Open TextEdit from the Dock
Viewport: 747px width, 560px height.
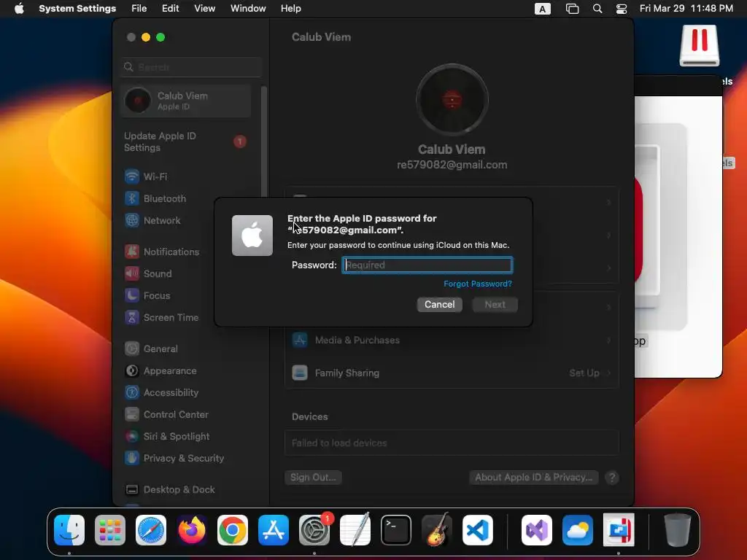[355, 529]
